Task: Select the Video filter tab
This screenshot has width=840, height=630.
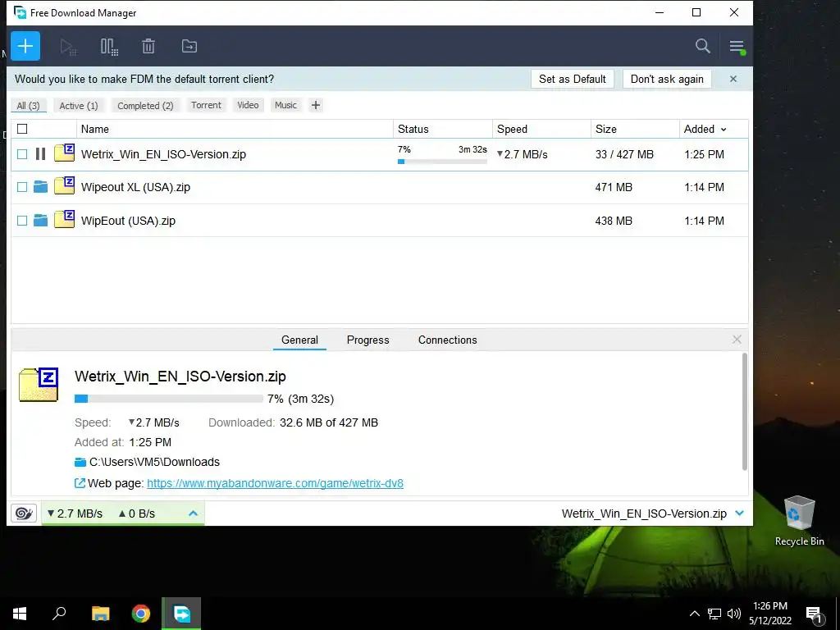Action: point(248,105)
